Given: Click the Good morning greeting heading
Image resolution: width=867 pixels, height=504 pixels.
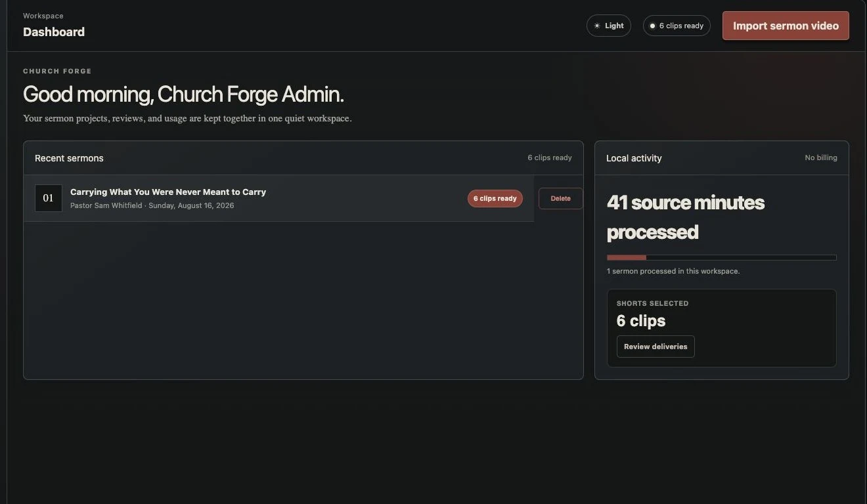Looking at the screenshot, I should (x=183, y=94).
